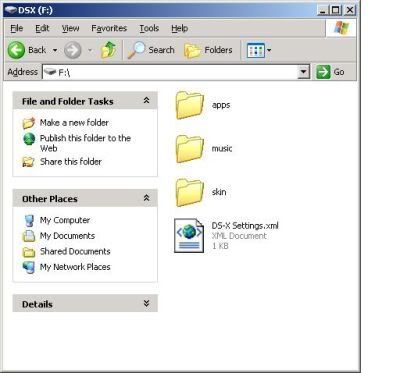Close the DSX (F:) window
The height and width of the screenshot is (373, 400).
click(x=350, y=10)
